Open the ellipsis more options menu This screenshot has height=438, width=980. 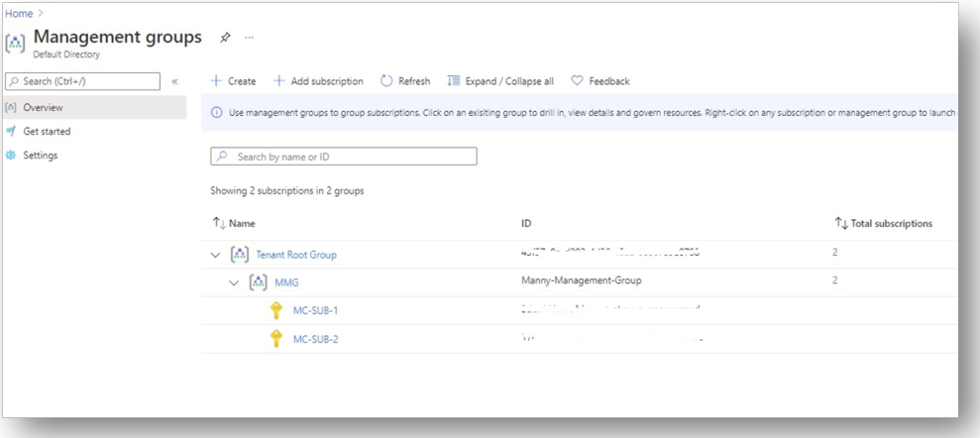250,38
